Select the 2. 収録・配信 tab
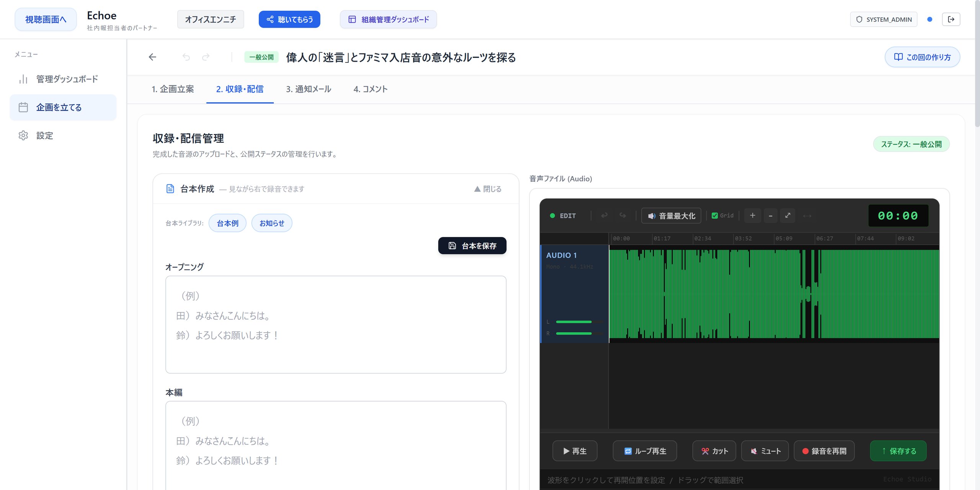The height and width of the screenshot is (490, 980). pos(240,89)
